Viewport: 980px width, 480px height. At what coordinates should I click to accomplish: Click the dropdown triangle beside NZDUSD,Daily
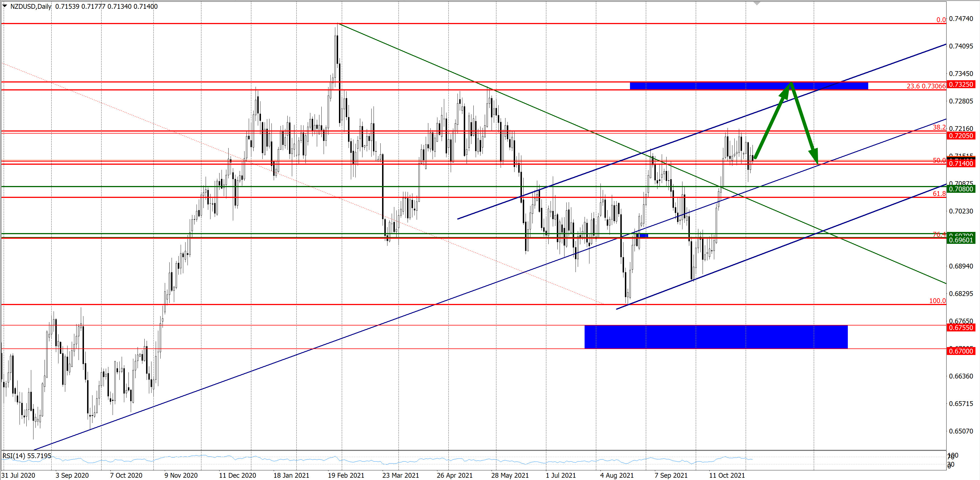tap(5, 6)
